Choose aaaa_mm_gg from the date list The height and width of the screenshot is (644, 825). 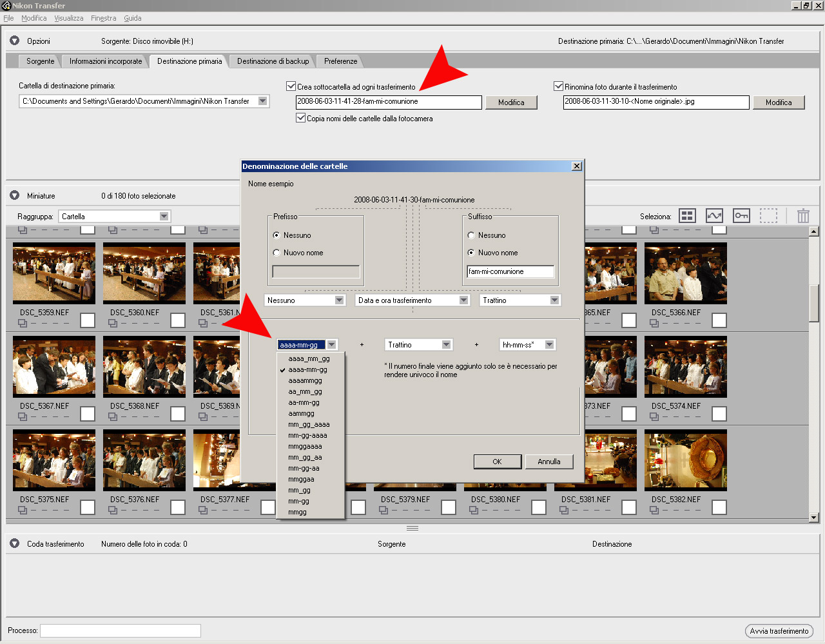309,358
